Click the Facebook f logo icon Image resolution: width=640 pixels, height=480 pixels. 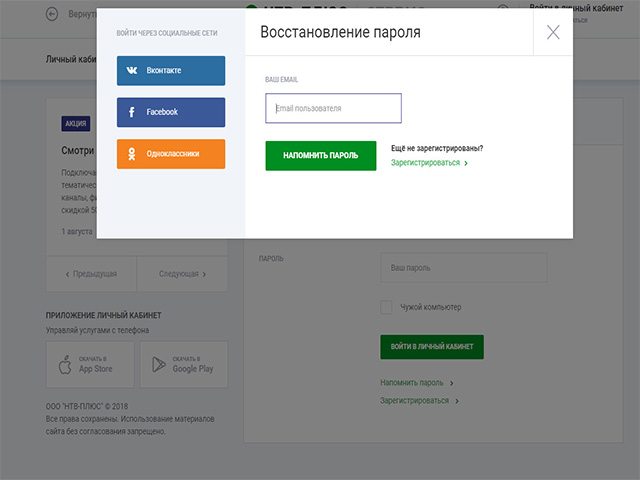(131, 112)
